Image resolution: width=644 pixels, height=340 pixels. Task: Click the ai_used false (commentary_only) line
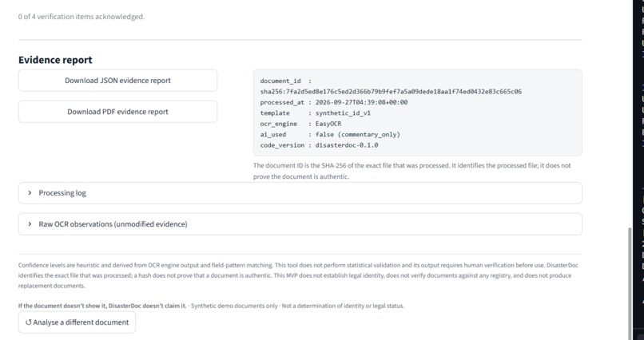click(330, 135)
